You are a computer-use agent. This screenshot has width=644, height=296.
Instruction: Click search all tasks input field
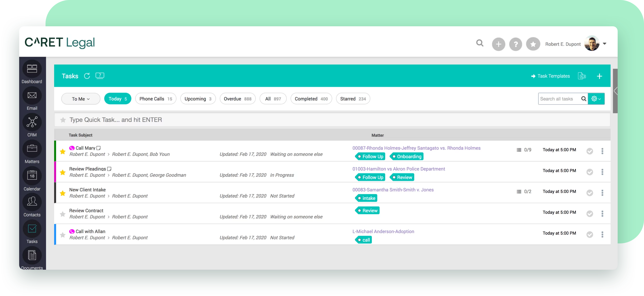560,99
